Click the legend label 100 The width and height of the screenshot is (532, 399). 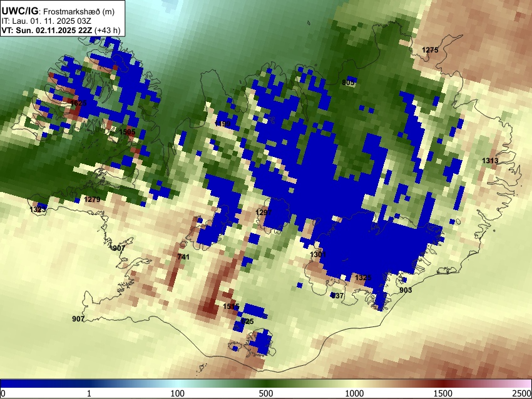pyautogui.click(x=177, y=393)
